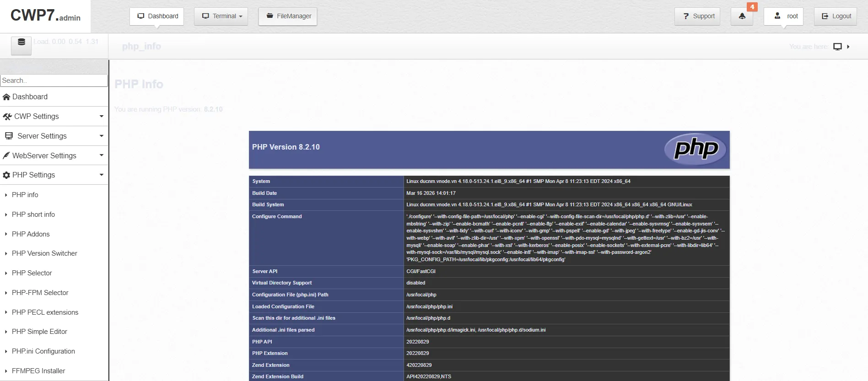This screenshot has width=868, height=381.
Task: Click the server icon beside Server Settings
Action: point(9,136)
